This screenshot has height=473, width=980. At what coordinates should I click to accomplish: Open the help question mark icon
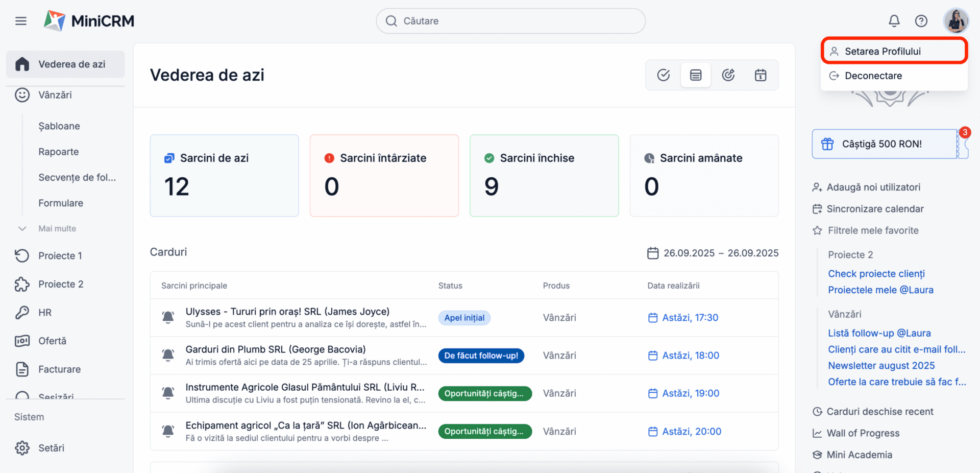click(921, 21)
